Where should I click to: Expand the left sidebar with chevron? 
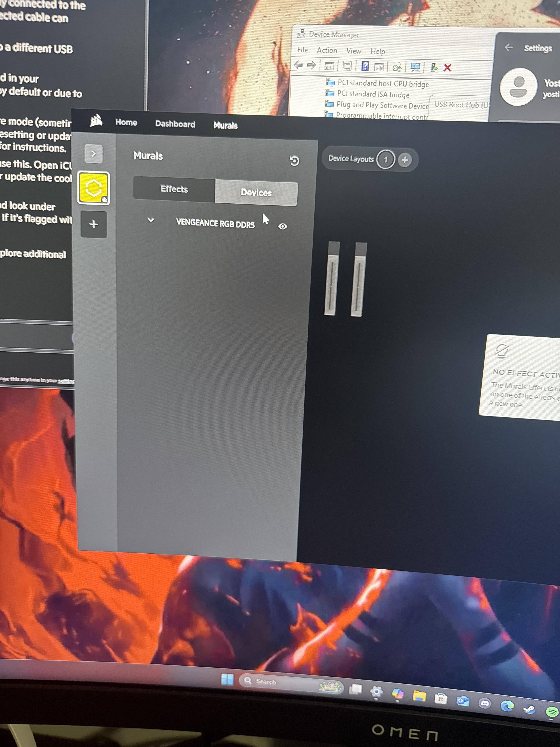coord(94,154)
